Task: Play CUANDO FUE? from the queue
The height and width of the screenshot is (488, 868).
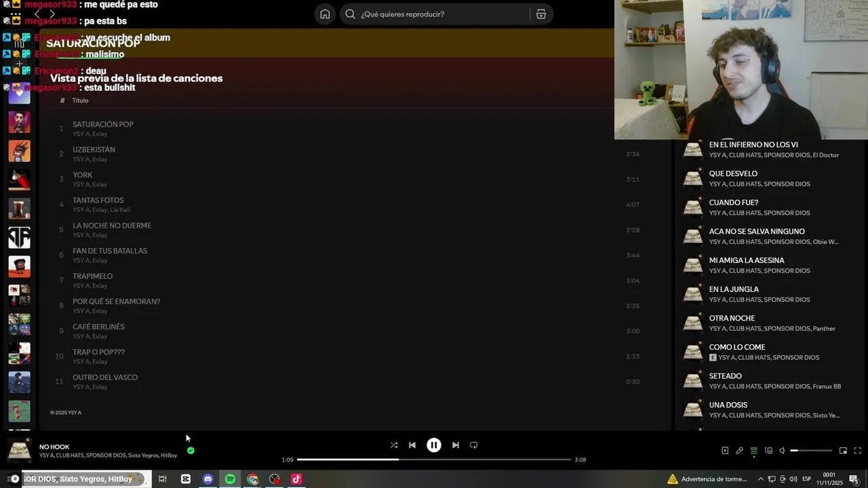Action: point(770,207)
